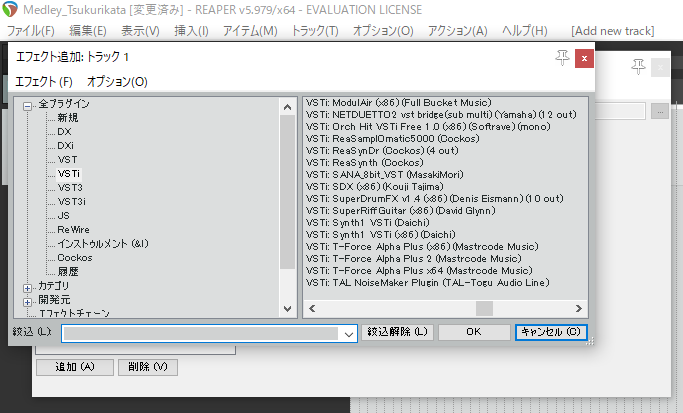Click the 絞込解除 (L) button
Image resolution: width=683 pixels, height=413 pixels.
[397, 332]
